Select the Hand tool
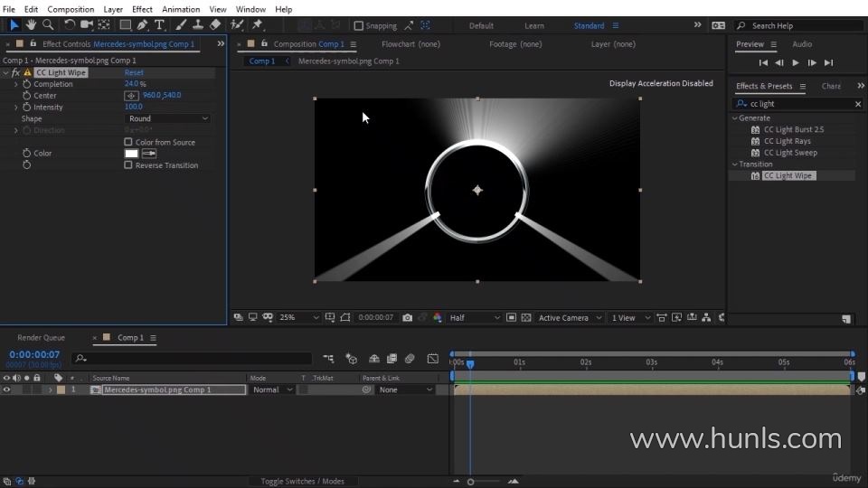 pyautogui.click(x=32, y=25)
